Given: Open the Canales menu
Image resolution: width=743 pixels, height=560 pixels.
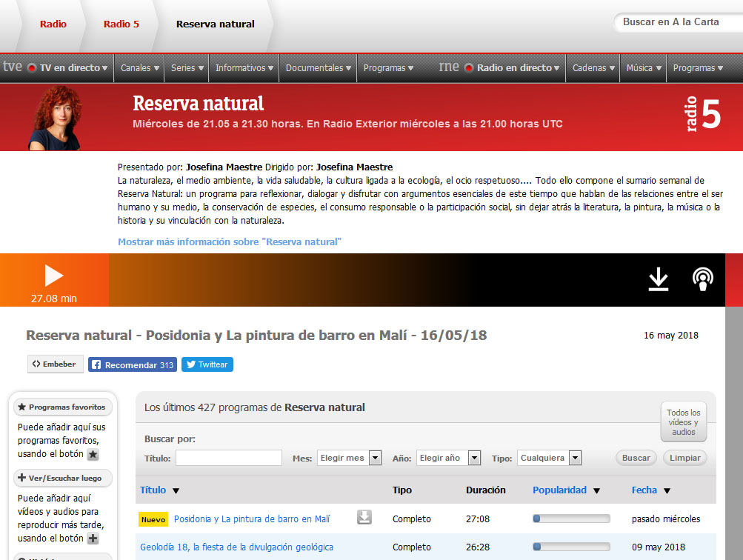Looking at the screenshot, I should (139, 68).
